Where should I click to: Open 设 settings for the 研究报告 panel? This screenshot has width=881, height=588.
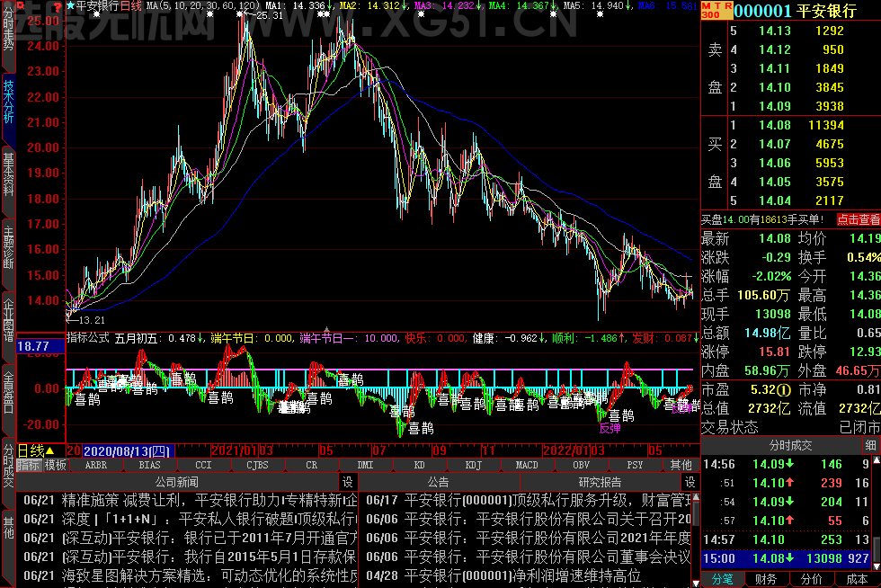tap(690, 482)
